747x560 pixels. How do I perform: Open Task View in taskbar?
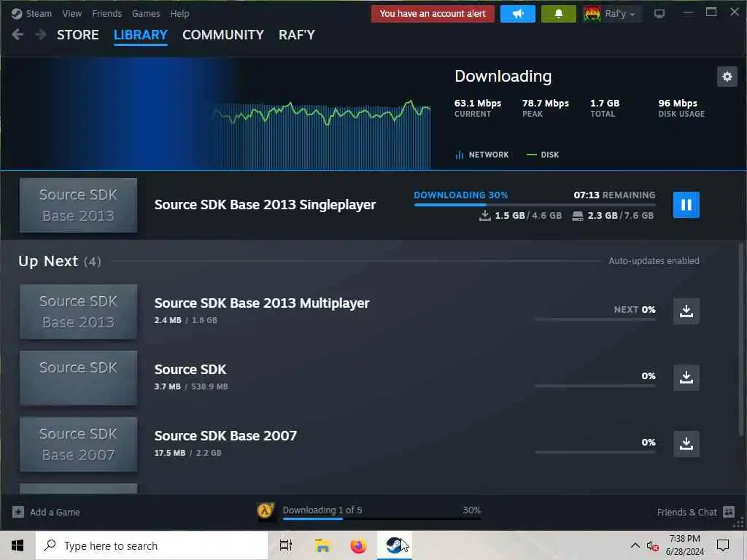point(286,545)
